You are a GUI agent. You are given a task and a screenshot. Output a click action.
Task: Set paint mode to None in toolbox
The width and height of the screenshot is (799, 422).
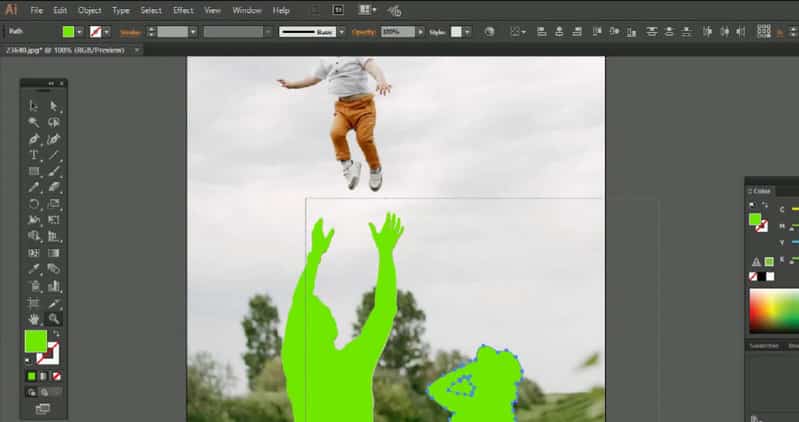[57, 377]
